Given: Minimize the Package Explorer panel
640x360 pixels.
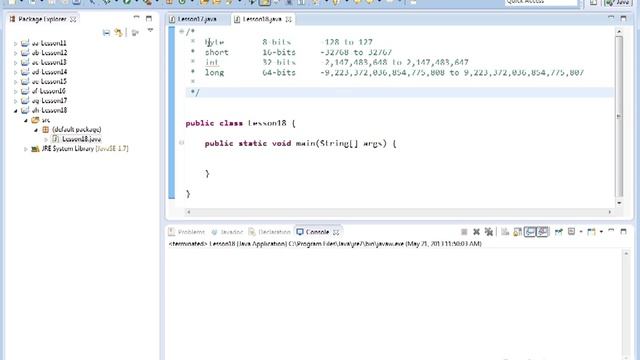Looking at the screenshot, I should [136, 18].
